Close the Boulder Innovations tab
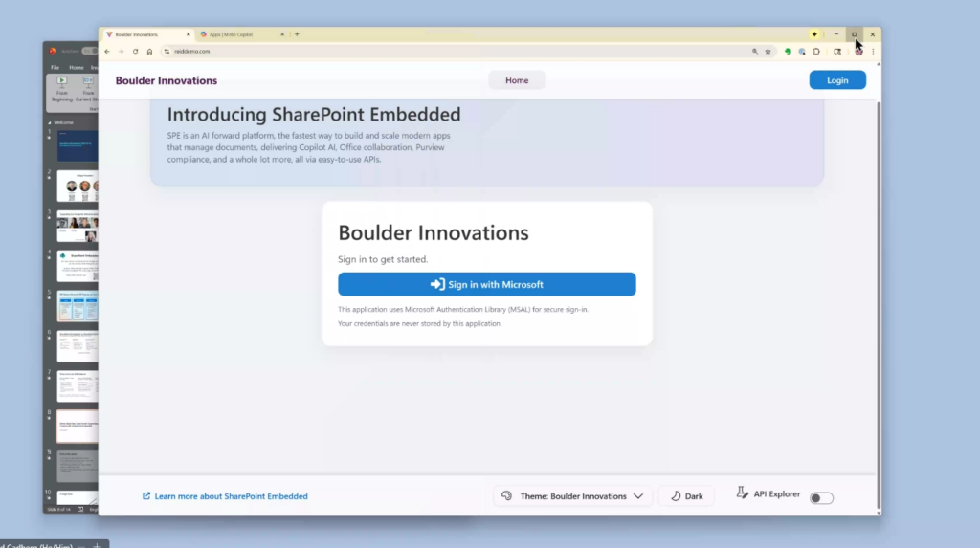 pyautogui.click(x=189, y=34)
